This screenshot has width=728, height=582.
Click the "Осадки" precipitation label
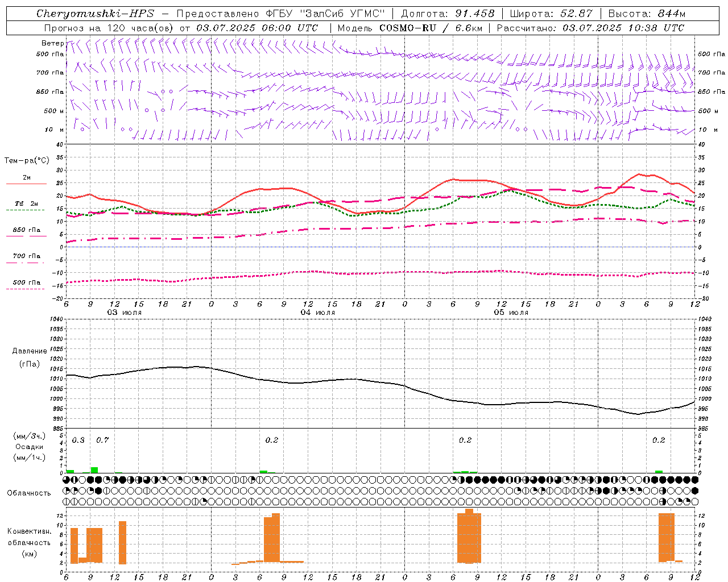(29, 447)
